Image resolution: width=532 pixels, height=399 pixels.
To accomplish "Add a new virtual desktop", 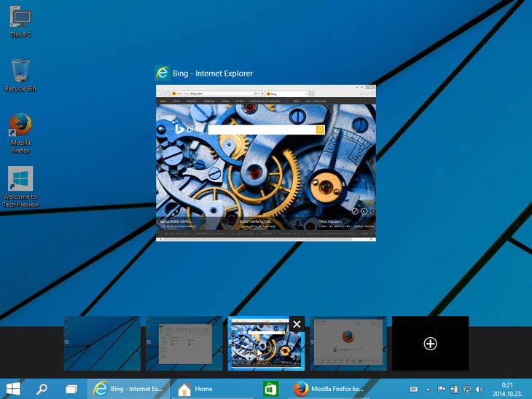I will pos(430,344).
